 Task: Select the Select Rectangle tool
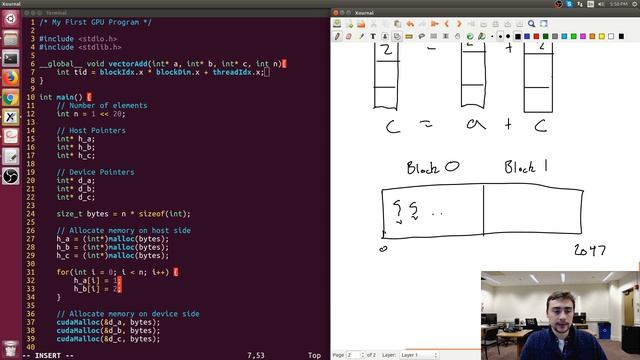433,36
